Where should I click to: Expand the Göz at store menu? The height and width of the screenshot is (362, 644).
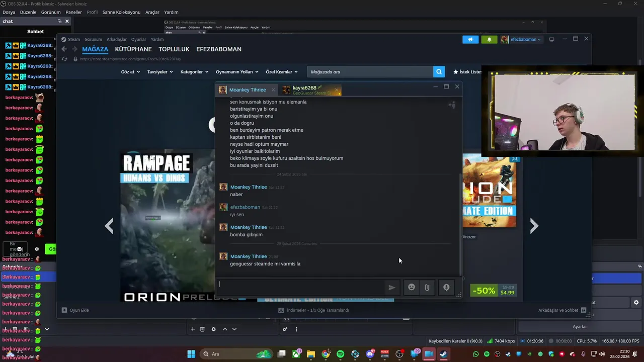131,72
